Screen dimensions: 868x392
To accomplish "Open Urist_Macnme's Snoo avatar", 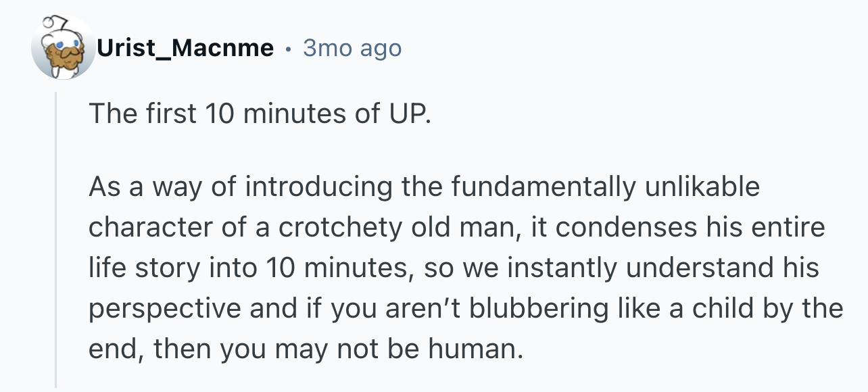I will pyautogui.click(x=63, y=48).
